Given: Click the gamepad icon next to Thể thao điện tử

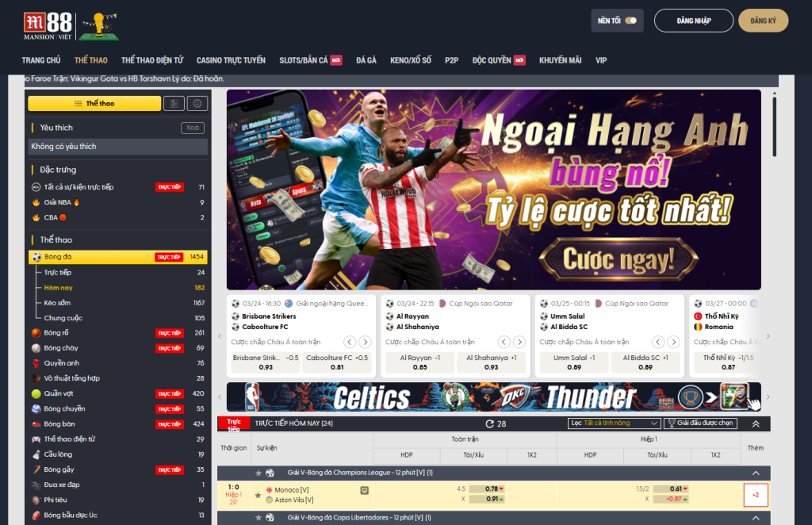Looking at the screenshot, I should [36, 439].
